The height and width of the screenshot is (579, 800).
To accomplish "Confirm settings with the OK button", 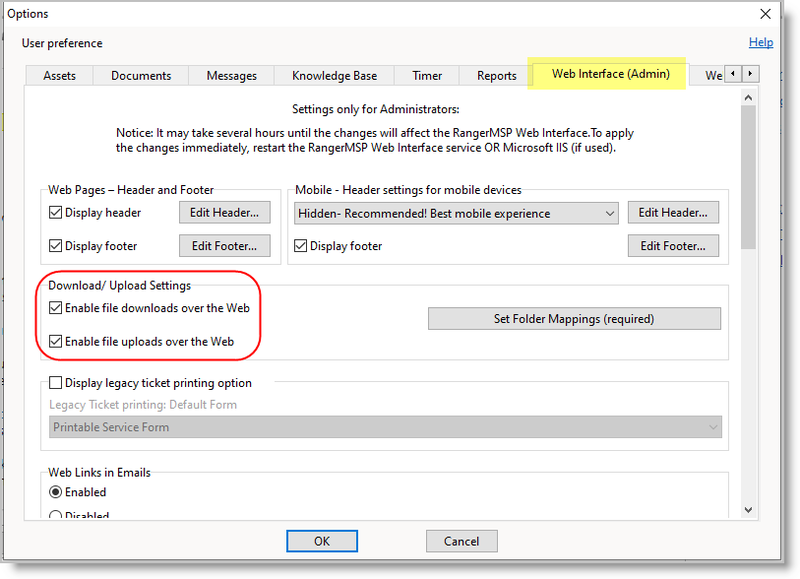I will 321,541.
